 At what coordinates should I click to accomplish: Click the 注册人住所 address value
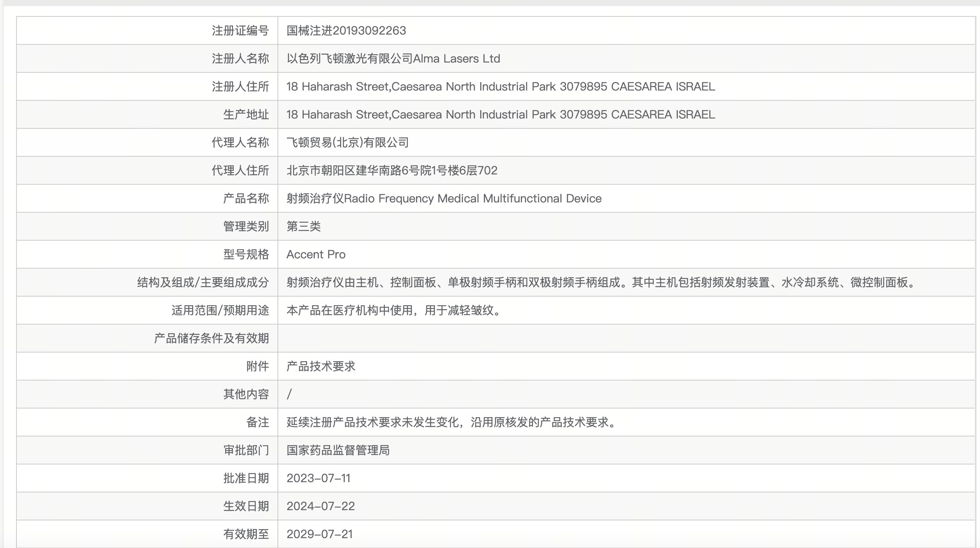(501, 86)
